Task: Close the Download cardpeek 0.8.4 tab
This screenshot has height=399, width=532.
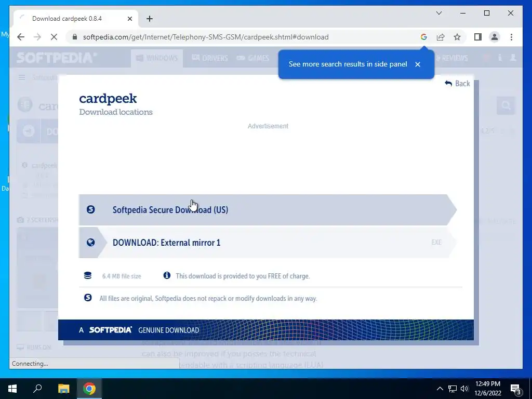Action: (129, 19)
